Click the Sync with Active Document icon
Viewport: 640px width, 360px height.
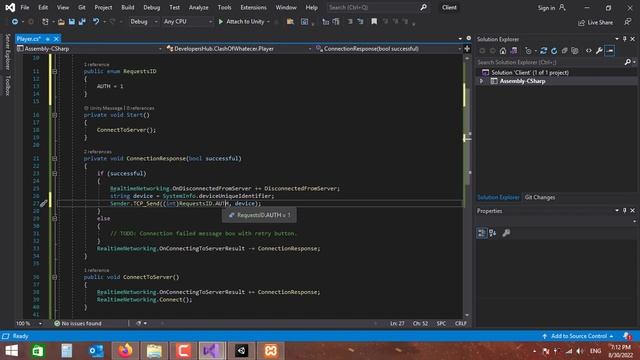coord(543,51)
